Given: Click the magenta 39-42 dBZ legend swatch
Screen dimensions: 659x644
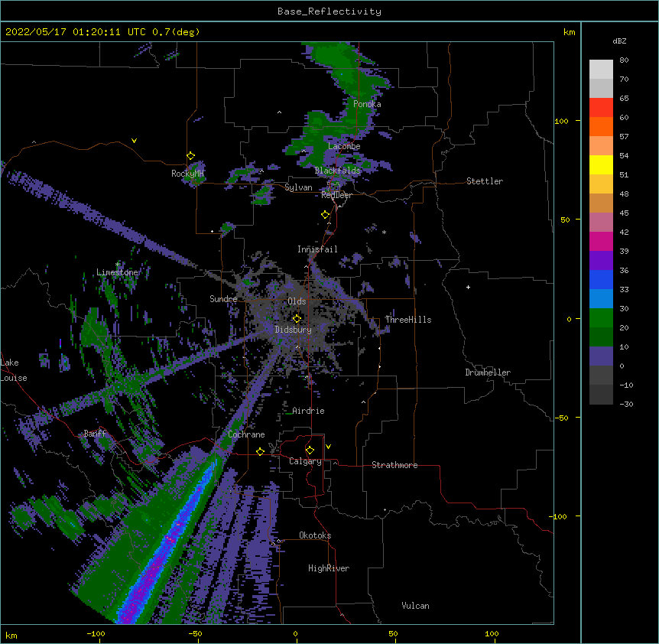Looking at the screenshot, I should click(x=601, y=241).
